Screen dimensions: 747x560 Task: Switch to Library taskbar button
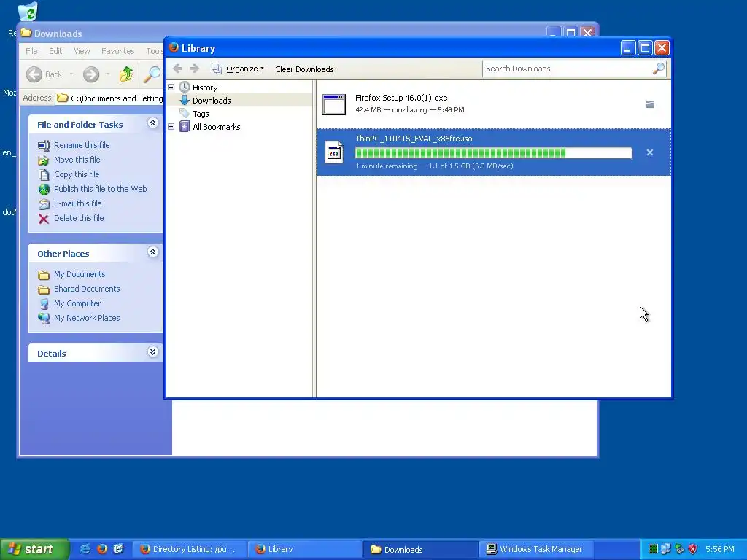click(304, 550)
